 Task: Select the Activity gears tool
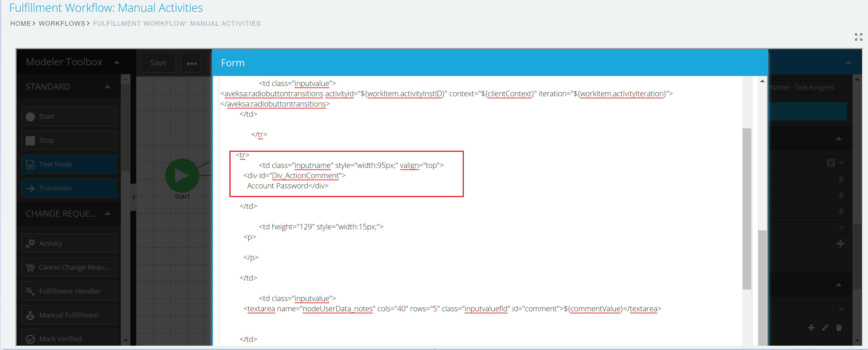69,243
